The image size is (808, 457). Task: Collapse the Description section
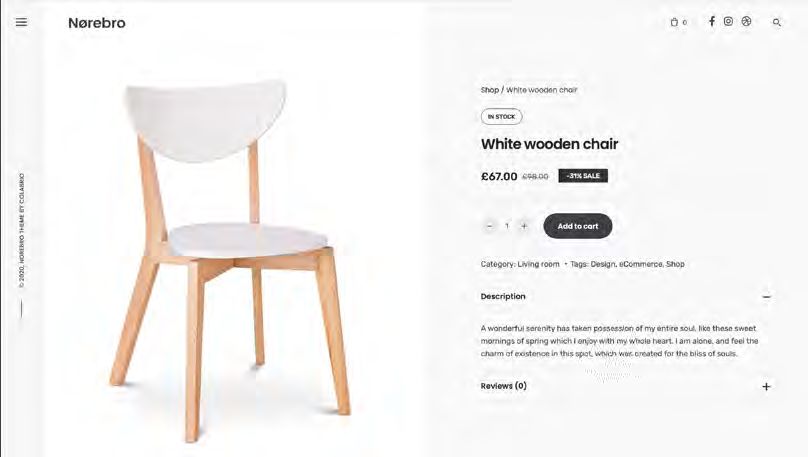766,297
